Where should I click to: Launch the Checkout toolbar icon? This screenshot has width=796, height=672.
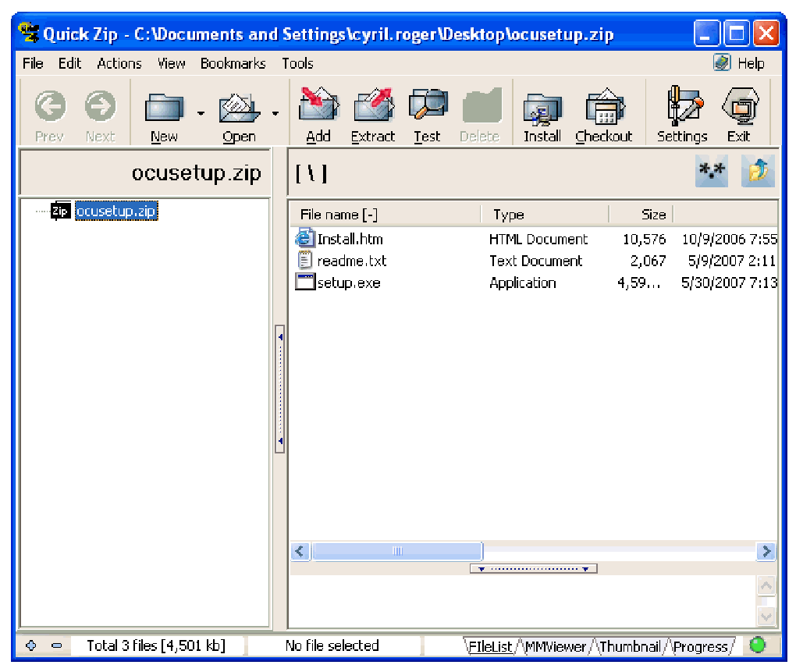(x=604, y=107)
